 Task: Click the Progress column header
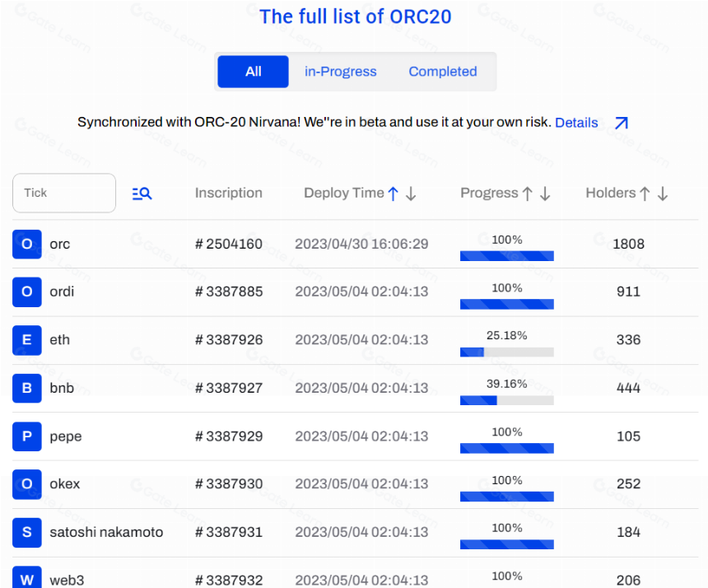click(x=490, y=193)
